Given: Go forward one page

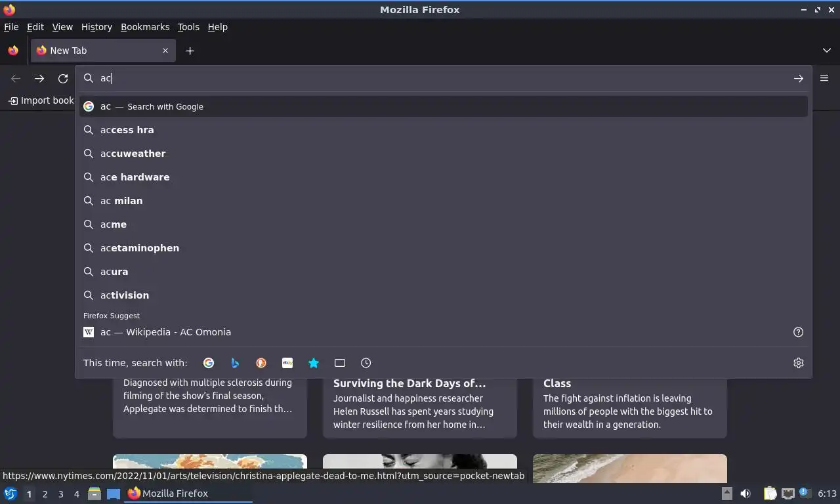Looking at the screenshot, I should coord(39,78).
